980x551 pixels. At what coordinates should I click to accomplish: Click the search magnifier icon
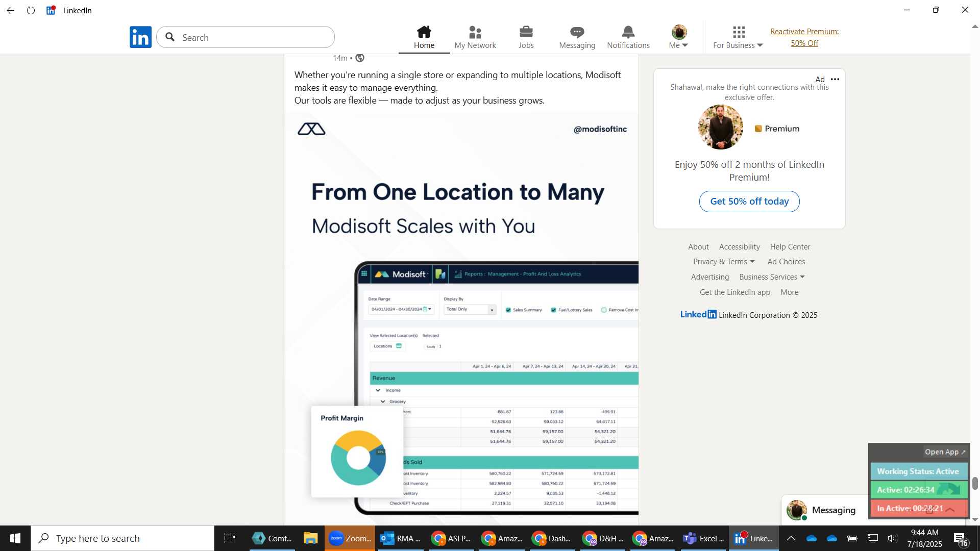[170, 37]
